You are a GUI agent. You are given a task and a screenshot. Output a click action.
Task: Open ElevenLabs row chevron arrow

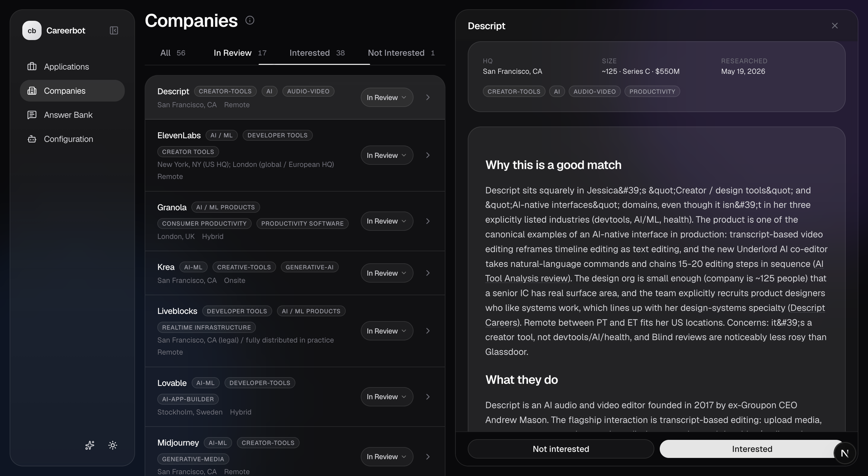coord(428,155)
